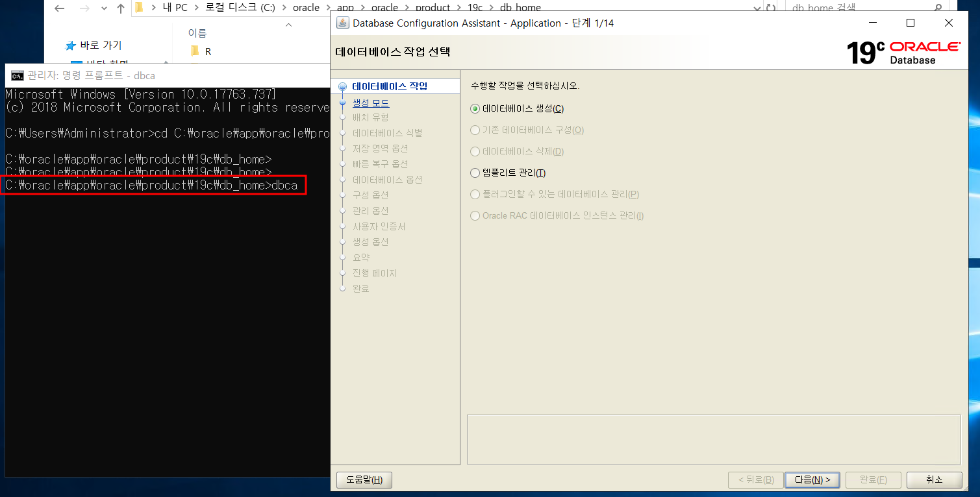Click db_home breadcrumb in address path
The image size is (980, 497).
tap(520, 8)
